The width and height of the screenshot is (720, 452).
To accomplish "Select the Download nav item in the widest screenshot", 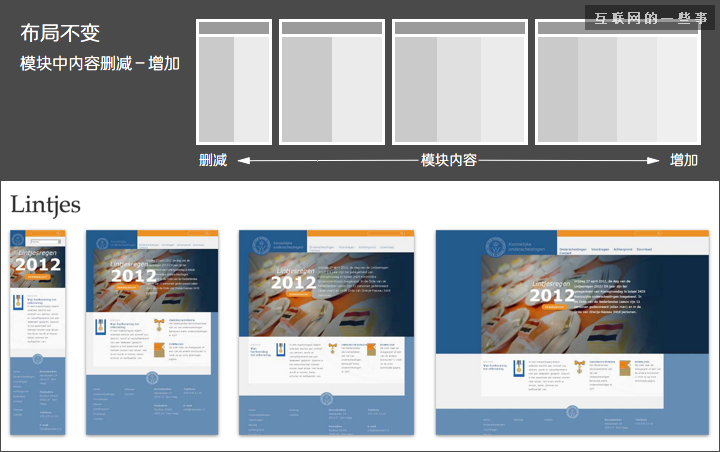I will [643, 248].
